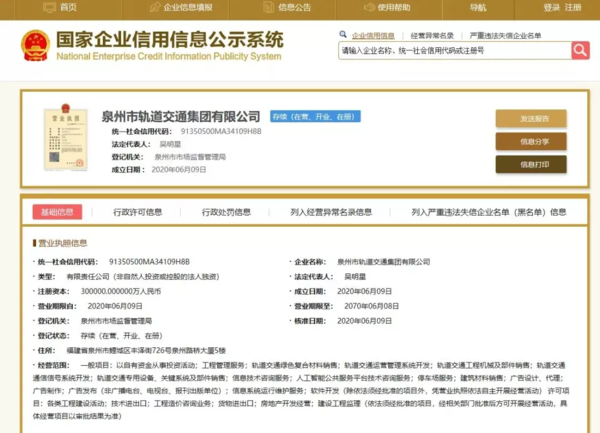Select 经营异常名录 search type
Screen dimensions: 600x433
[x=432, y=35]
